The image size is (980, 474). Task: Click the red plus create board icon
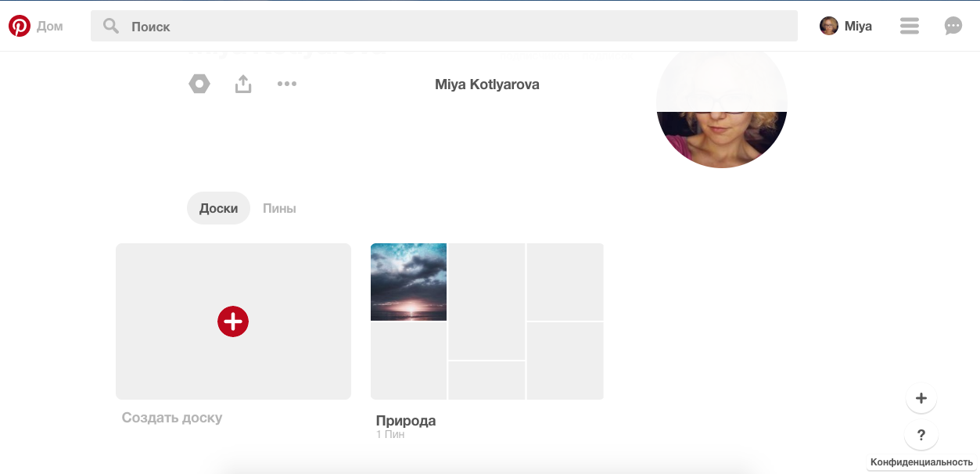click(x=233, y=321)
